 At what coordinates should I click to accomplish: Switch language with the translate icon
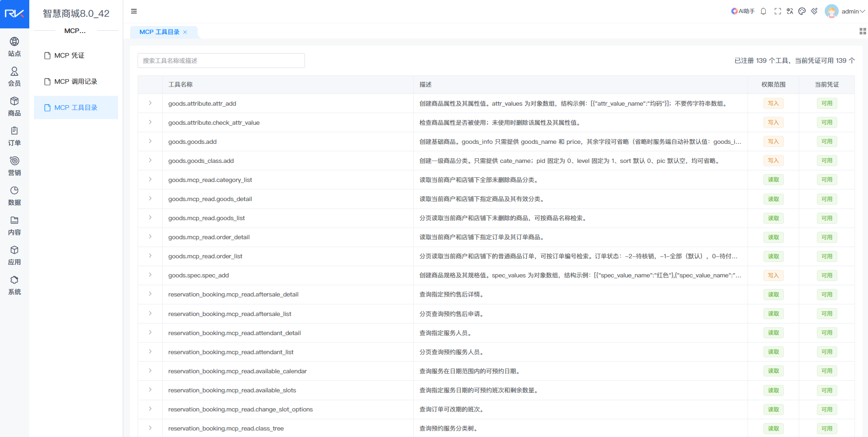coord(790,11)
